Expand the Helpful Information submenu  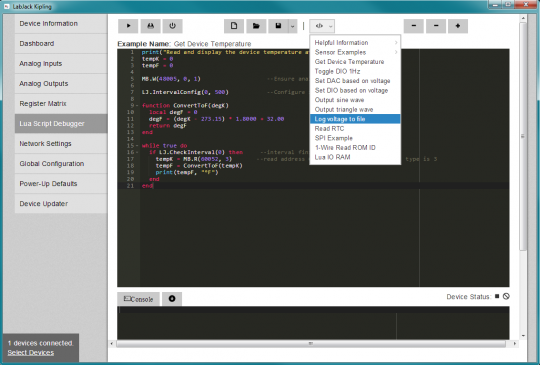[355, 43]
